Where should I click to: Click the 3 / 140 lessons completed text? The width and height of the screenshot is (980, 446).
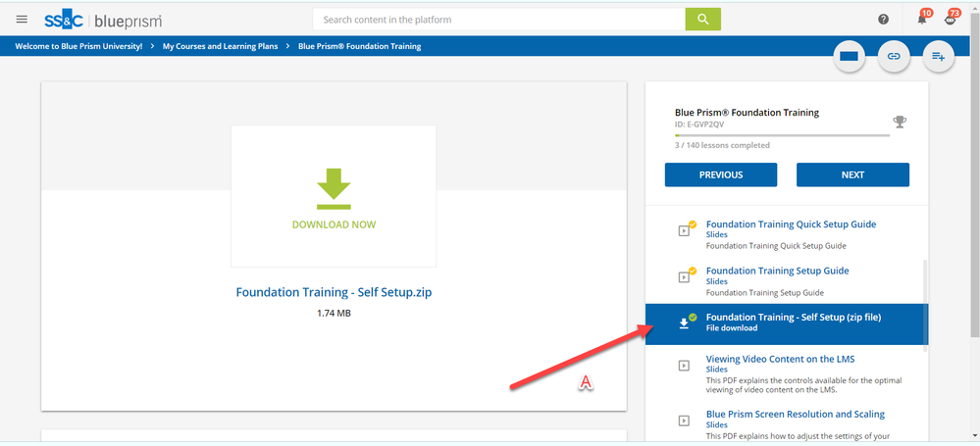(x=722, y=145)
